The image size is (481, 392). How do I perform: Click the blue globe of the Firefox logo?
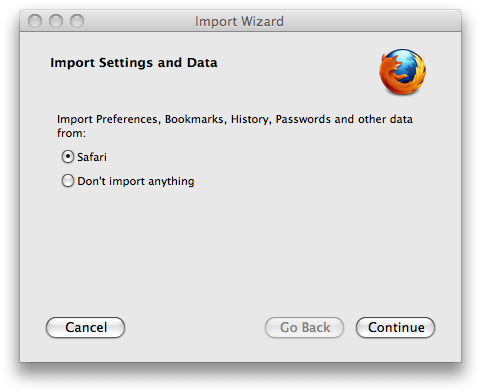coord(407,67)
